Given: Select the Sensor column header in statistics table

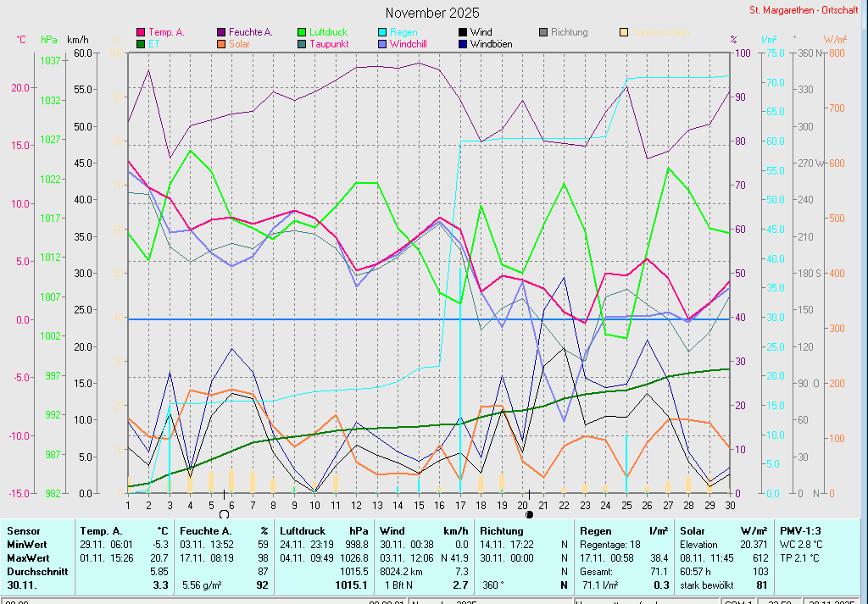Looking at the screenshot, I should coord(23,531).
